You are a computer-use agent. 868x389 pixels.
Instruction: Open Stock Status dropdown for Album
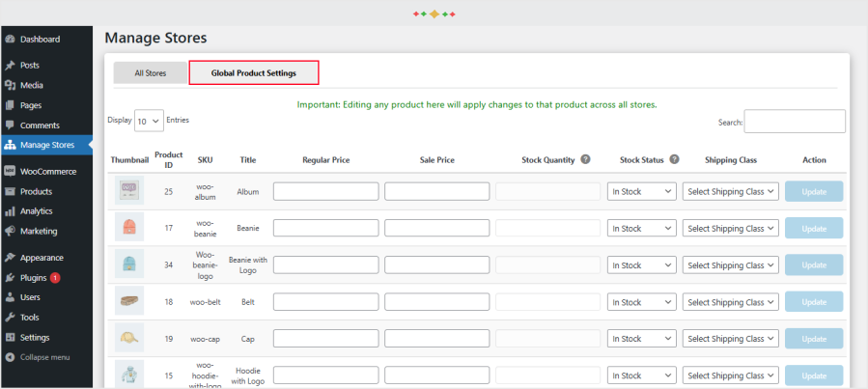642,191
